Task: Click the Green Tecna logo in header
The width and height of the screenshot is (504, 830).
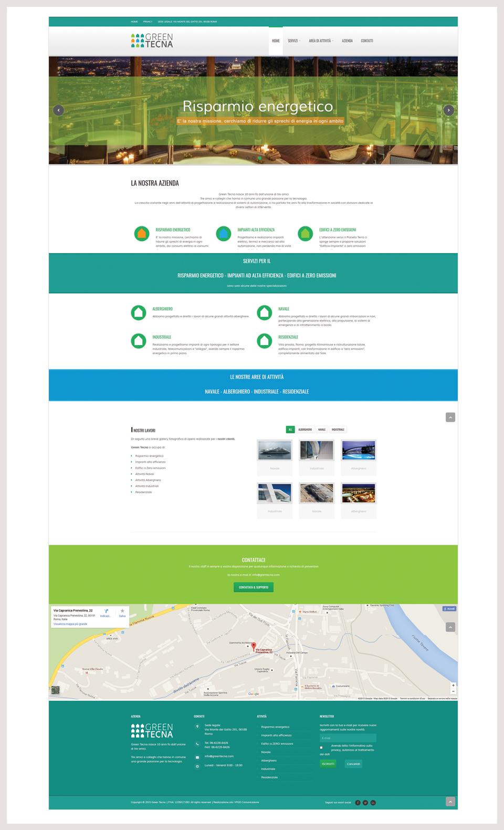Action: click(152, 41)
